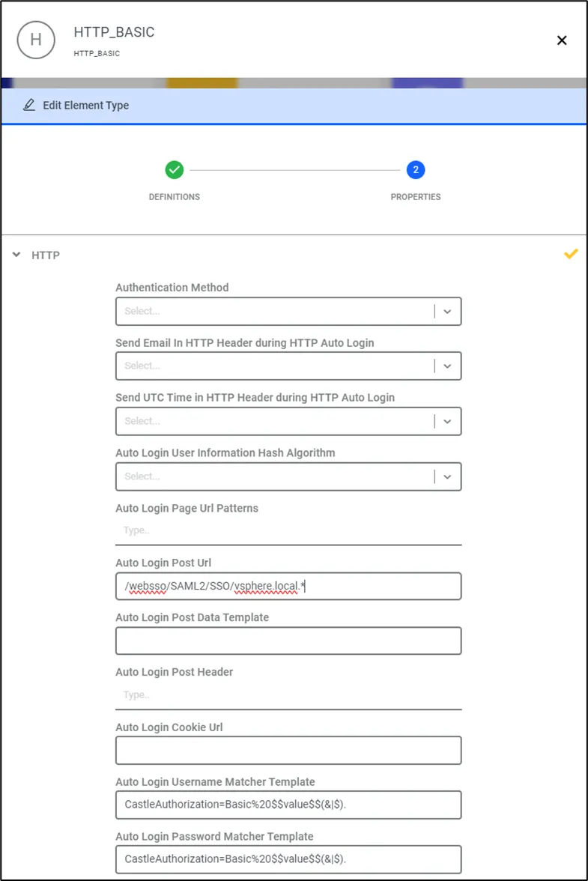This screenshot has width=588, height=881.
Task: Click Auto Login Username Matcher Template label
Action: 215,781
